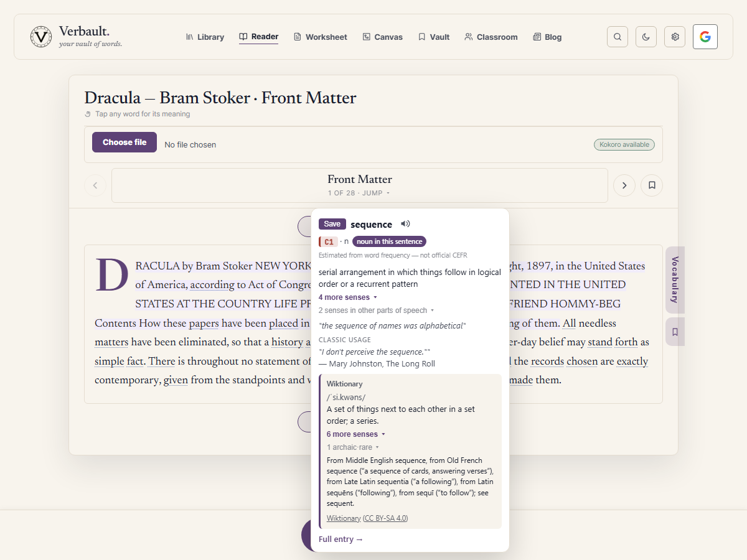Open bookmarks side tab icon
The width and height of the screenshot is (747, 560).
pyautogui.click(x=675, y=332)
